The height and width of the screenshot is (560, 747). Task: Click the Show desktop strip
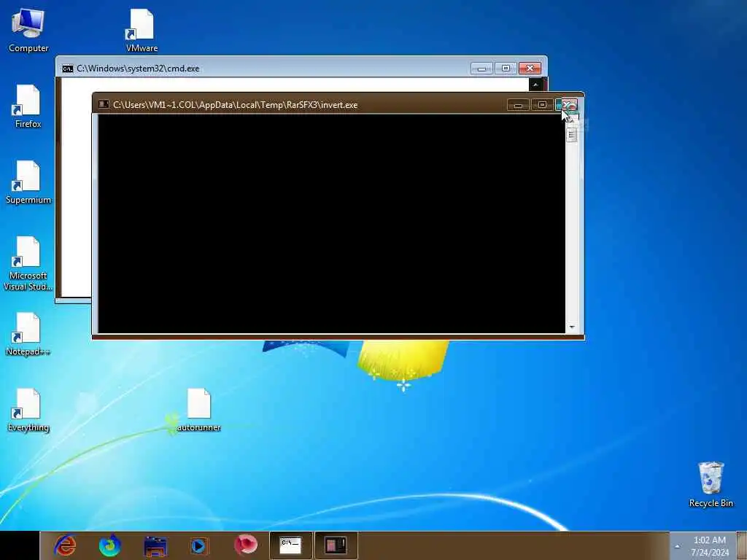tap(741, 545)
